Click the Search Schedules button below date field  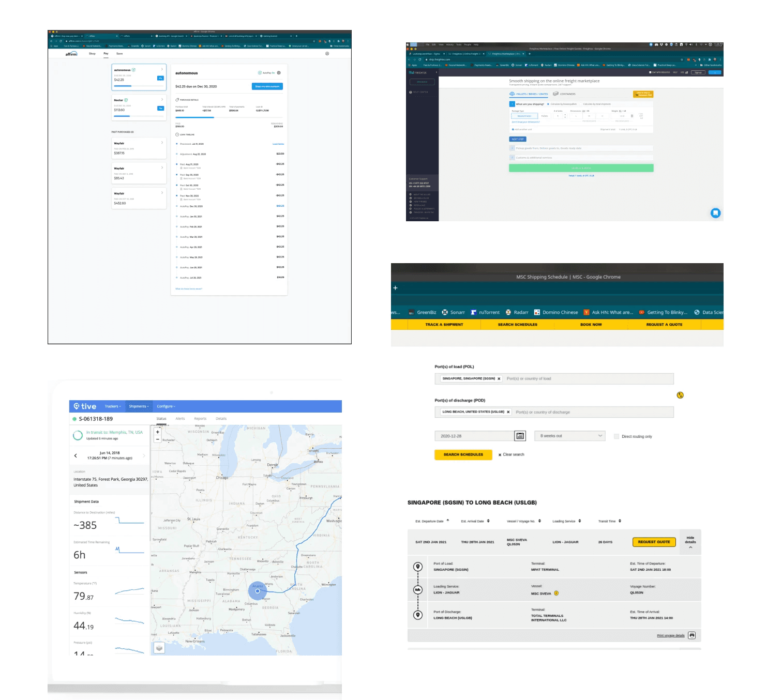click(463, 454)
